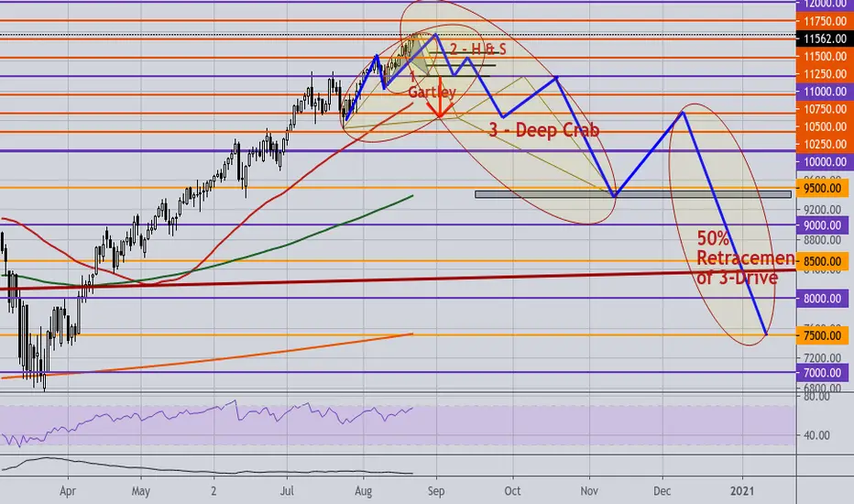This screenshot has width=854, height=504.
Task: Click the 11500.00 price level label
Action: pos(823,56)
